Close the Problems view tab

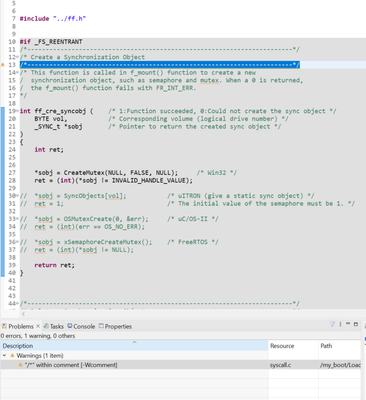coord(38,326)
